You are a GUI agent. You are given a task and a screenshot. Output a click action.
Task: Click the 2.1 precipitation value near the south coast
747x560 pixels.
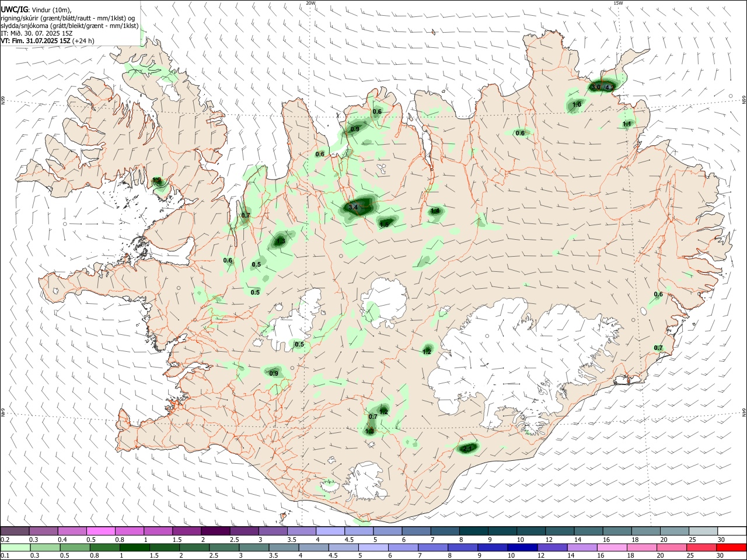point(467,448)
